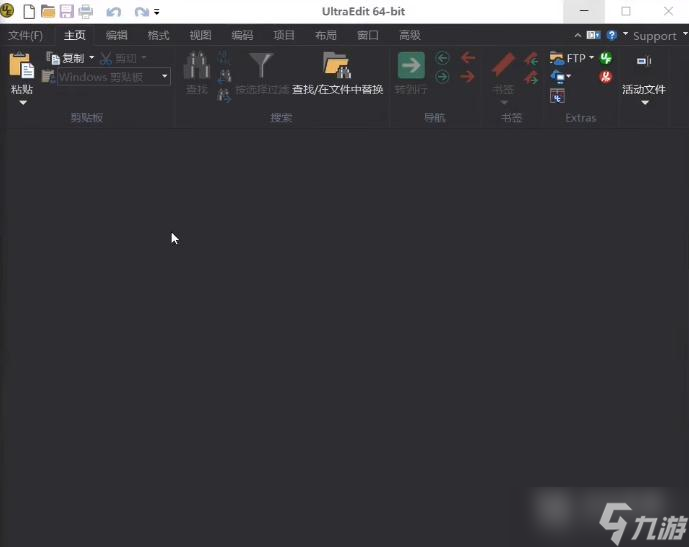Click the blue help question mark icon
Image resolution: width=689 pixels, height=547 pixels.
(612, 35)
